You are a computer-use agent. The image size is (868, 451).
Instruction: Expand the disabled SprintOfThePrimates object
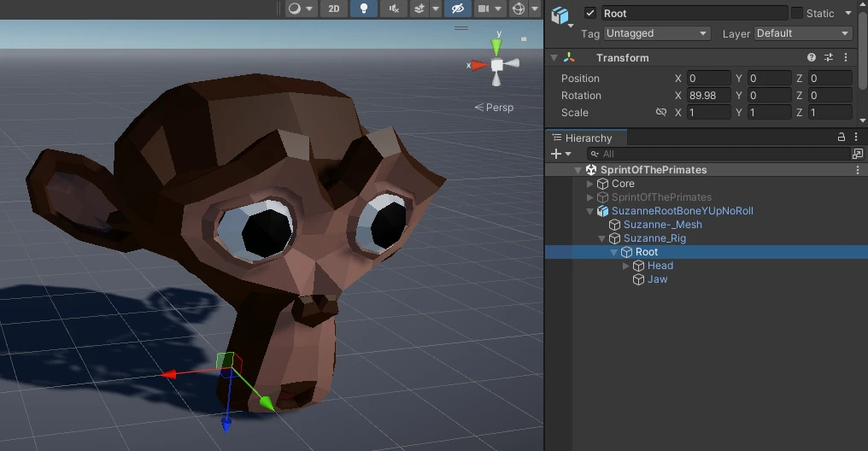(590, 197)
